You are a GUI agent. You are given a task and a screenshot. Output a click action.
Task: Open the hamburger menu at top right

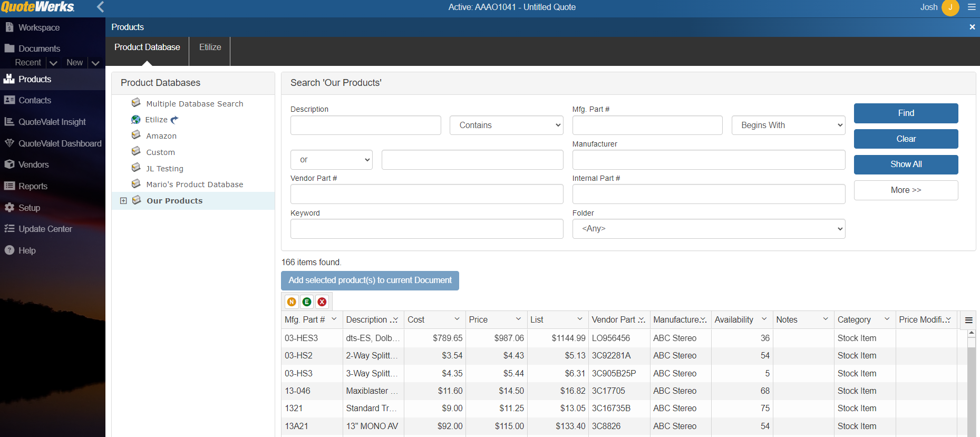(x=972, y=7)
